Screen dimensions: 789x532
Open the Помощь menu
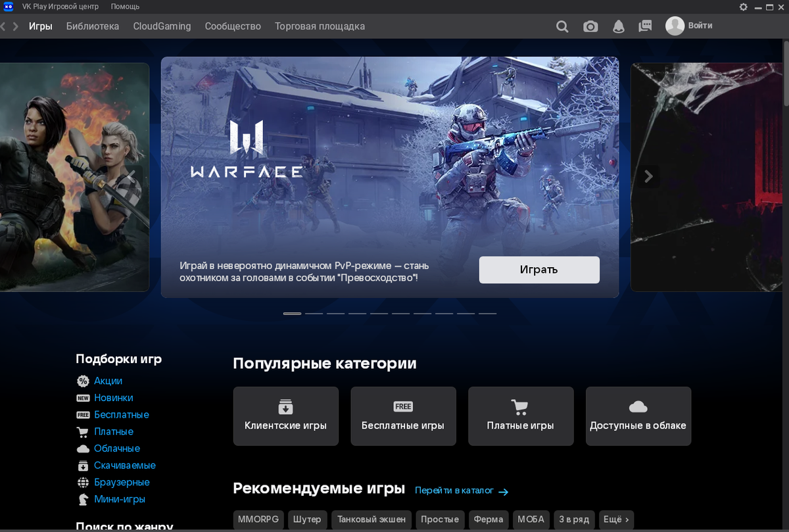[125, 7]
